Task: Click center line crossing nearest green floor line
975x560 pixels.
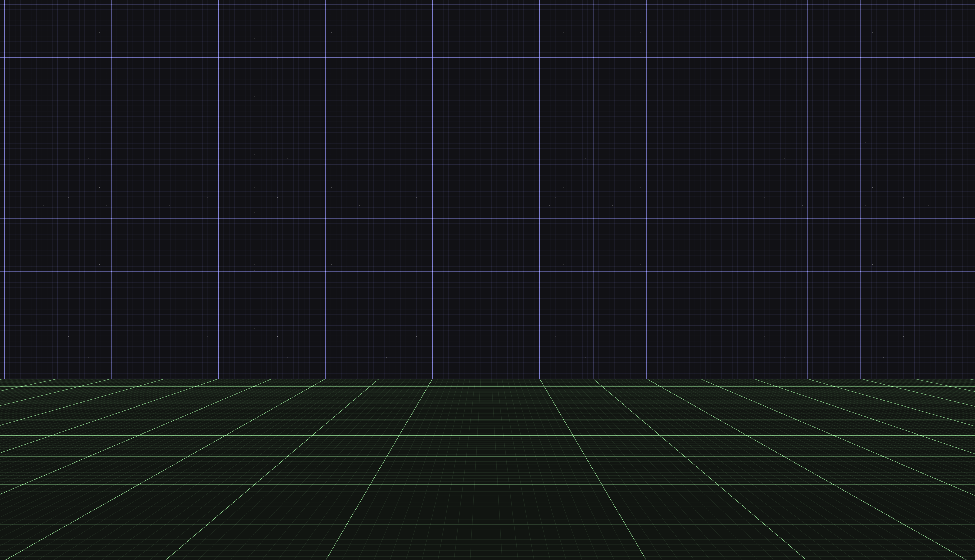Action: [486, 524]
